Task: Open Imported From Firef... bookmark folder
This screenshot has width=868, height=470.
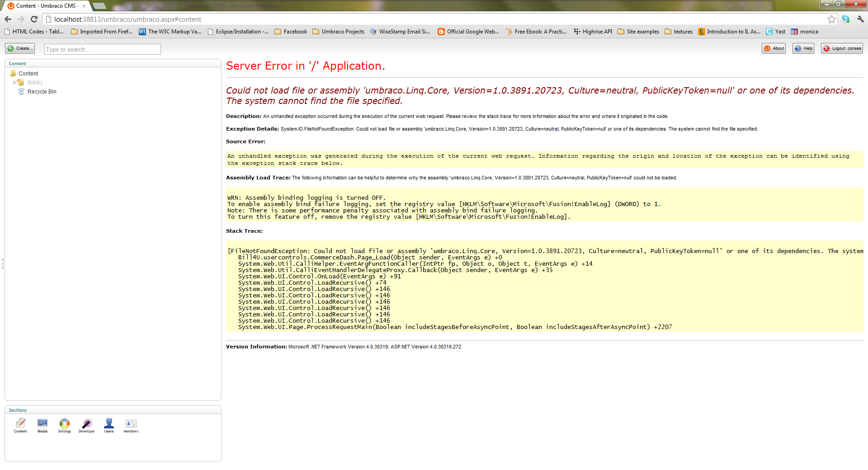Action: pos(102,32)
